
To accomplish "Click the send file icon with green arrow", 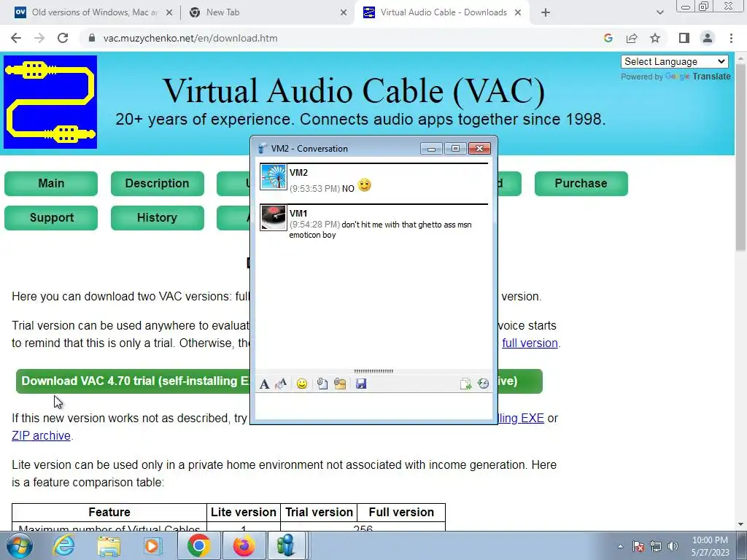I will click(x=465, y=384).
